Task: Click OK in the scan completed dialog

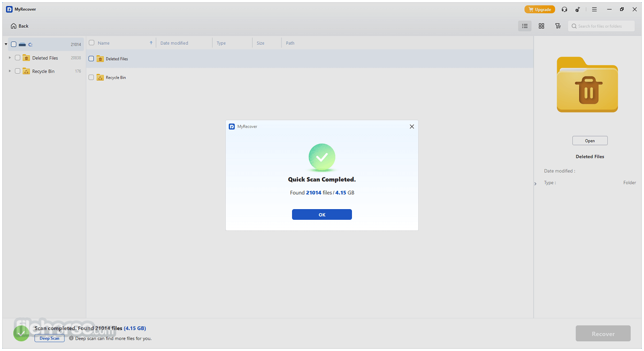Action: click(x=322, y=215)
